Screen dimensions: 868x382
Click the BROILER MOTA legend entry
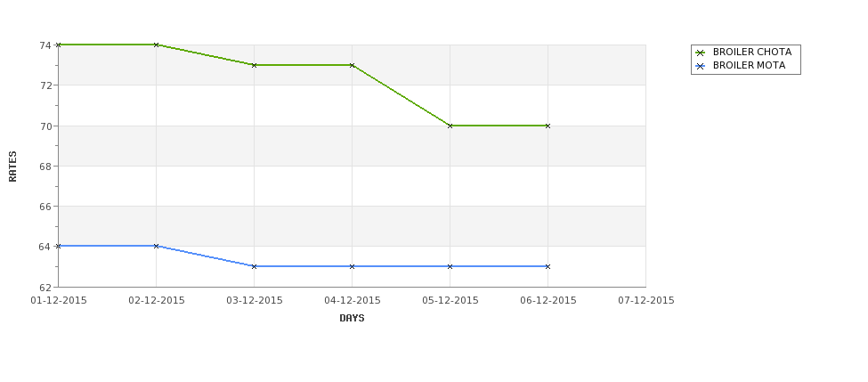(740, 65)
